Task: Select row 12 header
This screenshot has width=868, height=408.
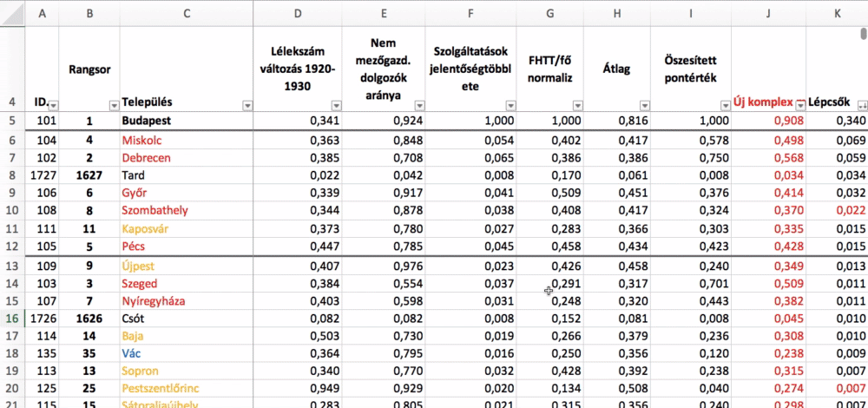Action: tap(13, 247)
